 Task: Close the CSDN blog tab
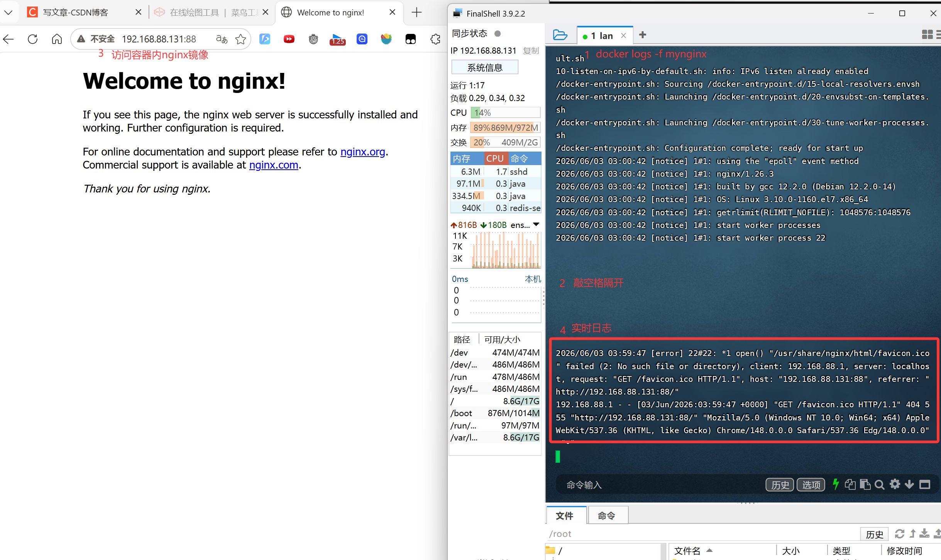click(x=138, y=12)
